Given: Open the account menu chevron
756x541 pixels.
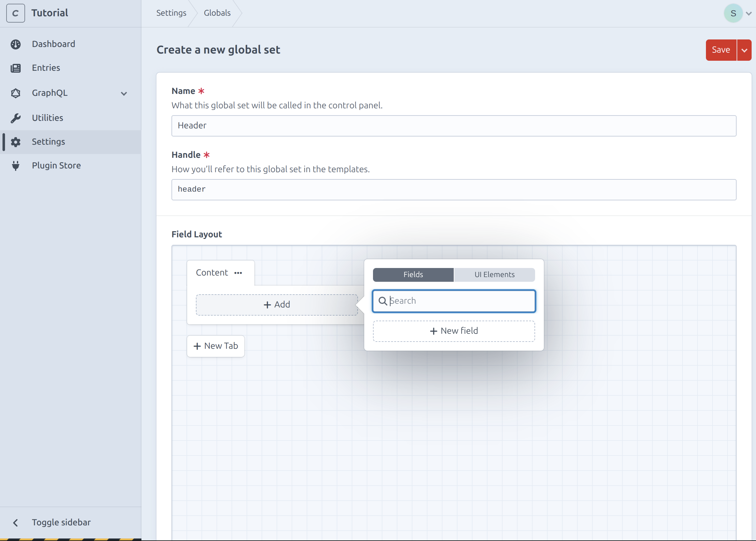Looking at the screenshot, I should (x=749, y=14).
